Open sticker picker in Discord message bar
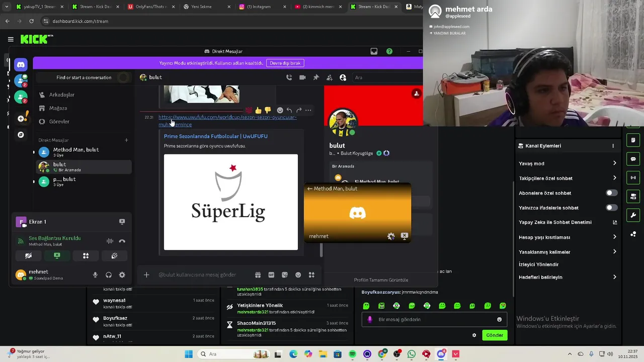The width and height of the screenshot is (644, 362). (285, 275)
